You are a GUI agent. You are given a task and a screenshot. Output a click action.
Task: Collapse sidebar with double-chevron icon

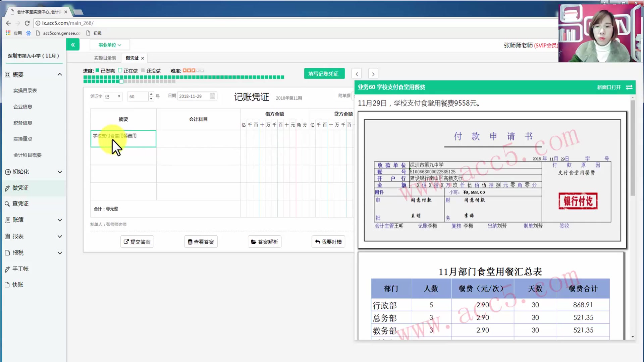pos(73,45)
